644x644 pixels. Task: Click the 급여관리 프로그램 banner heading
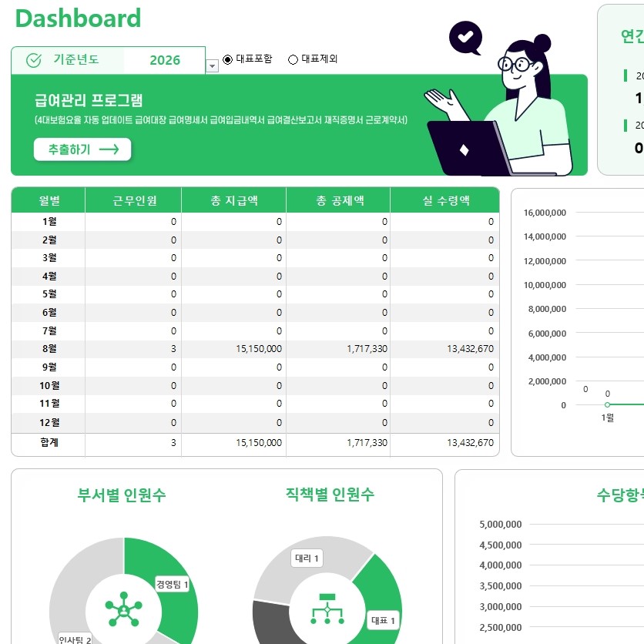click(x=89, y=100)
